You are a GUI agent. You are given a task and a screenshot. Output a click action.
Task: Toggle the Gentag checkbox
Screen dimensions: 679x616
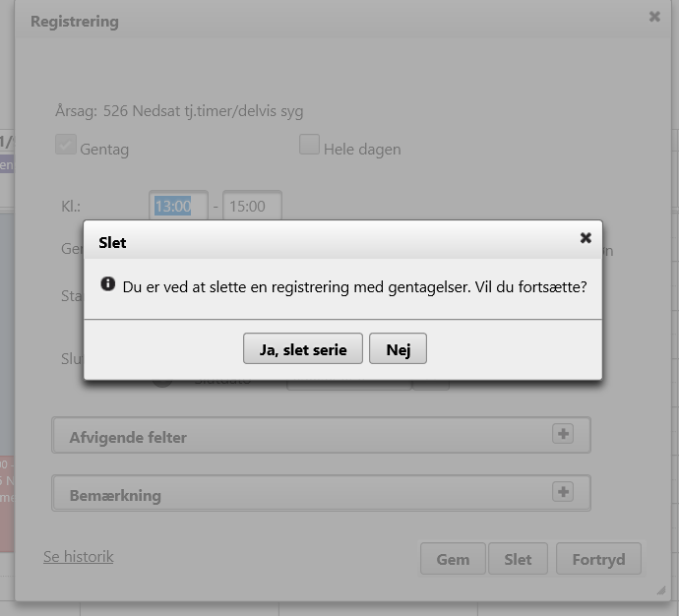(66, 145)
